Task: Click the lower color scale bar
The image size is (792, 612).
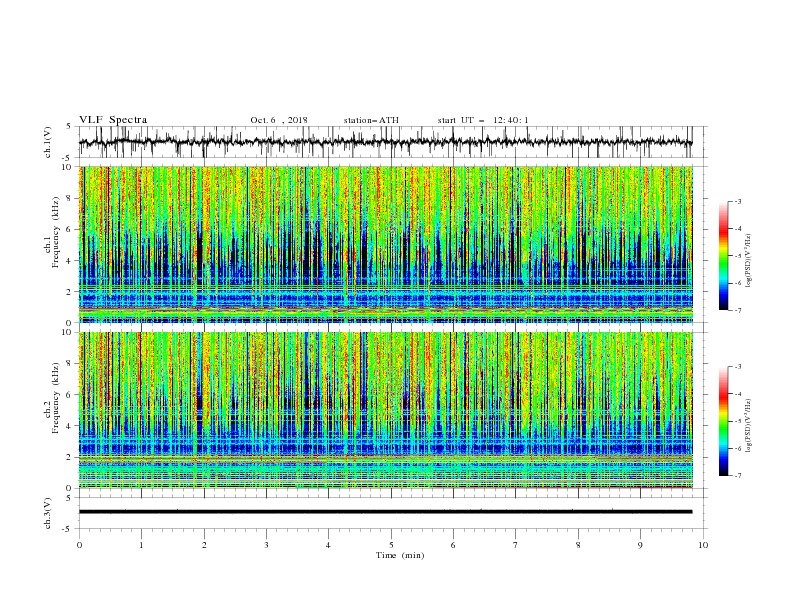Action: tap(723, 421)
